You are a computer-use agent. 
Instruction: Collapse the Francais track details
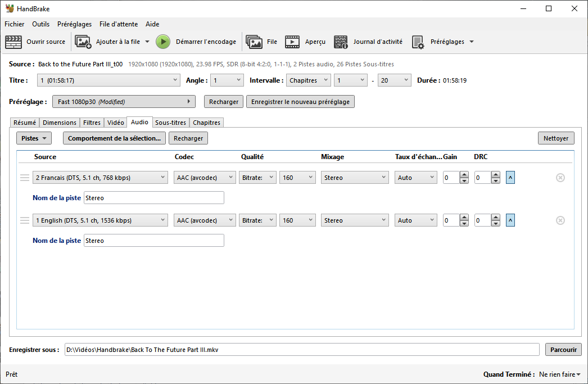510,178
